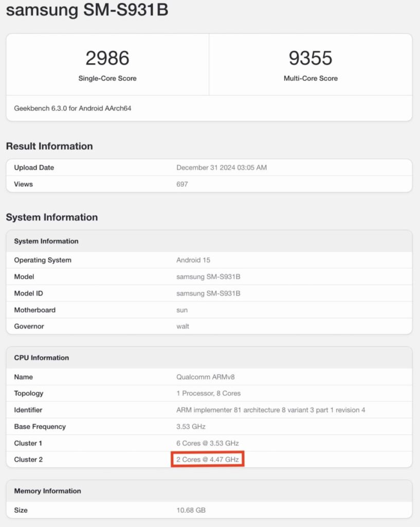Click the Model ID row label

(28, 293)
